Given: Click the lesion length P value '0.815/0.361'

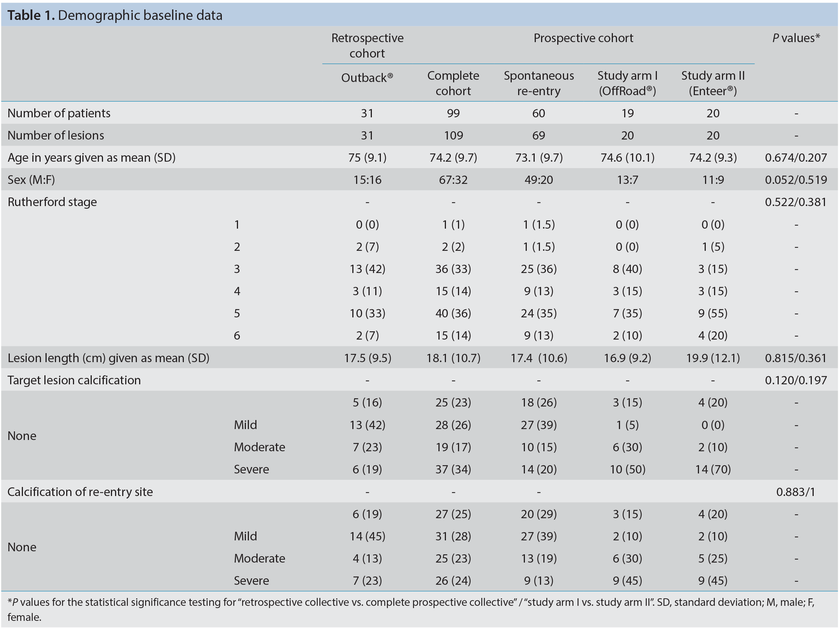Looking at the screenshot, I should 796,358.
